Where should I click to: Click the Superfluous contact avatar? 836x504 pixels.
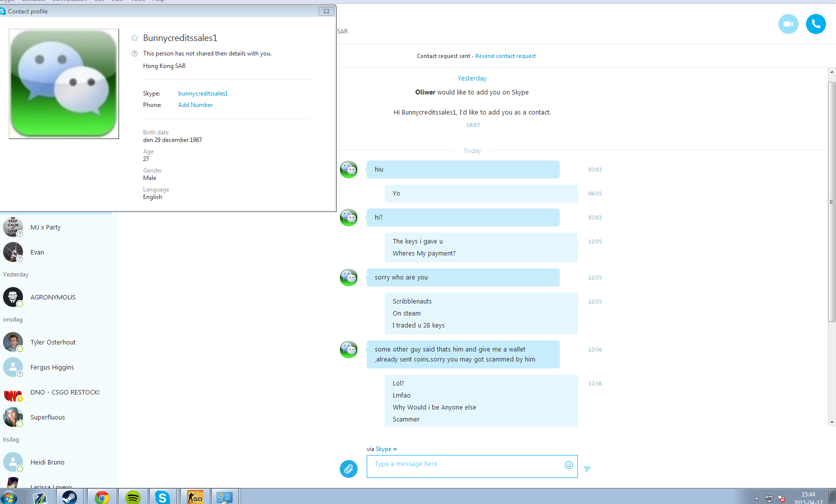coord(13,417)
